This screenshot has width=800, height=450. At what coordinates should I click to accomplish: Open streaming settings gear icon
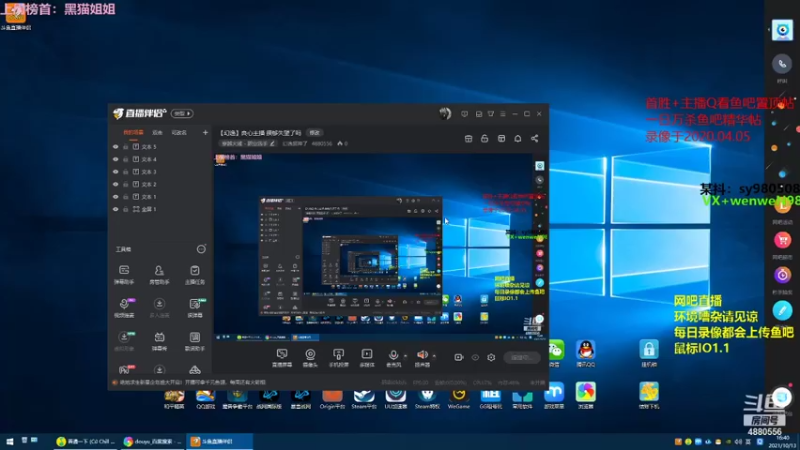click(491, 357)
